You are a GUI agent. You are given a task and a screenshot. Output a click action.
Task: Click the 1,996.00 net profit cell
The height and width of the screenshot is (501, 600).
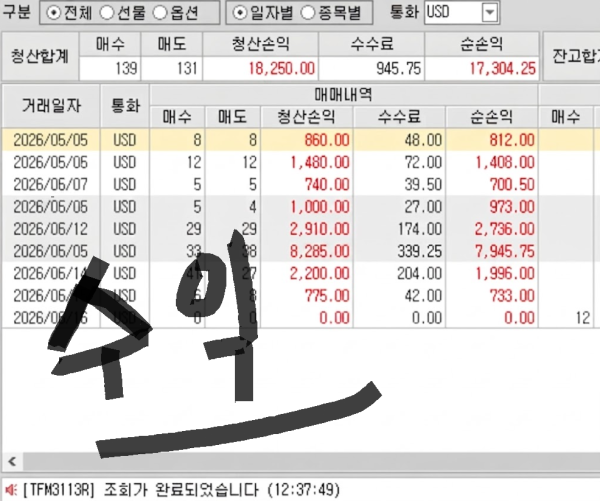(492, 273)
